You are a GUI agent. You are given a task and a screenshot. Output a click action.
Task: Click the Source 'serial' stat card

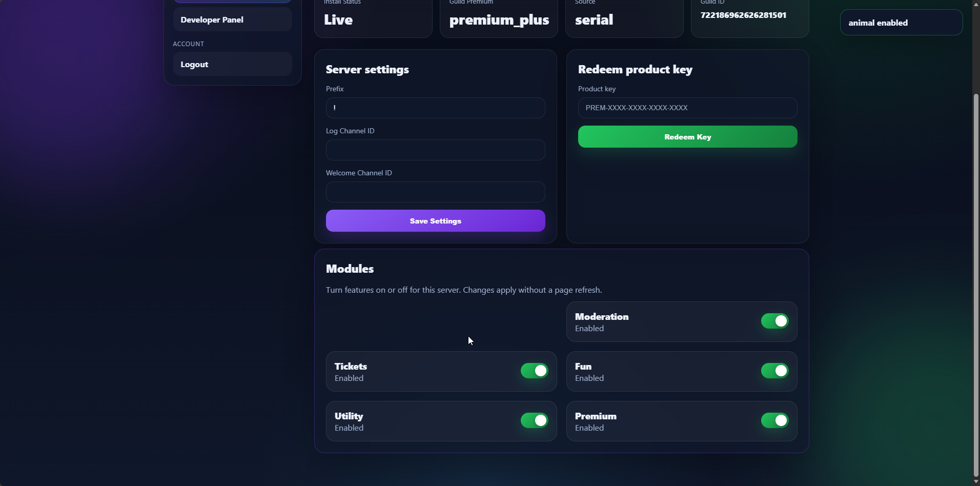point(624,18)
